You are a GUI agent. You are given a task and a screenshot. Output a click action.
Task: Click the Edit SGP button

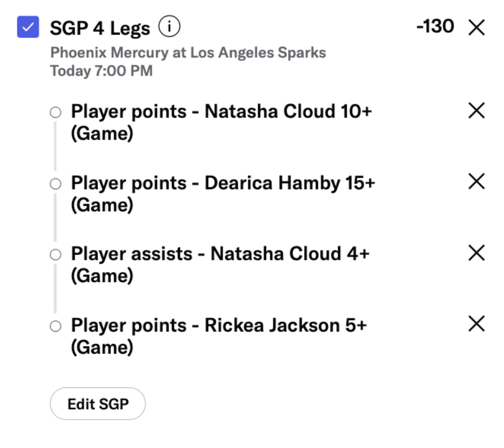[98, 404]
